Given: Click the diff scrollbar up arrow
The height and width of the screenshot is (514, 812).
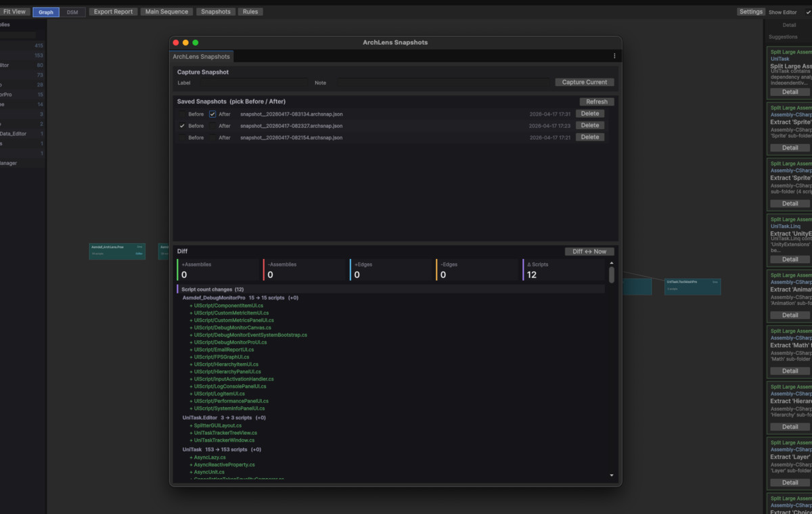Looking at the screenshot, I should click(x=612, y=262).
